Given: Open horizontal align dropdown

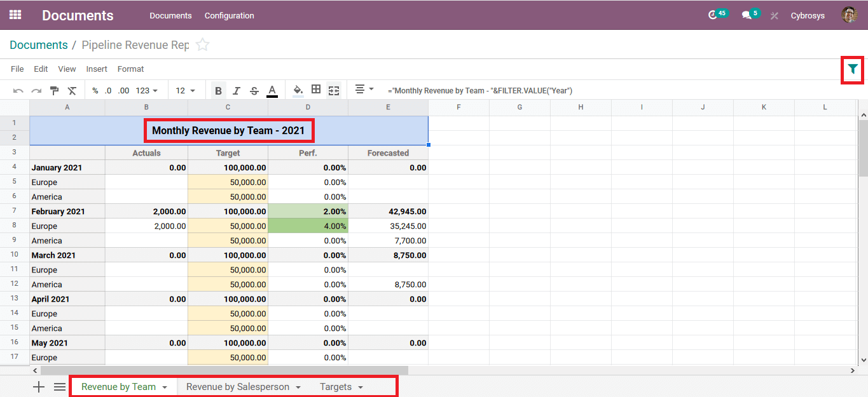Looking at the screenshot, I should 364,90.
